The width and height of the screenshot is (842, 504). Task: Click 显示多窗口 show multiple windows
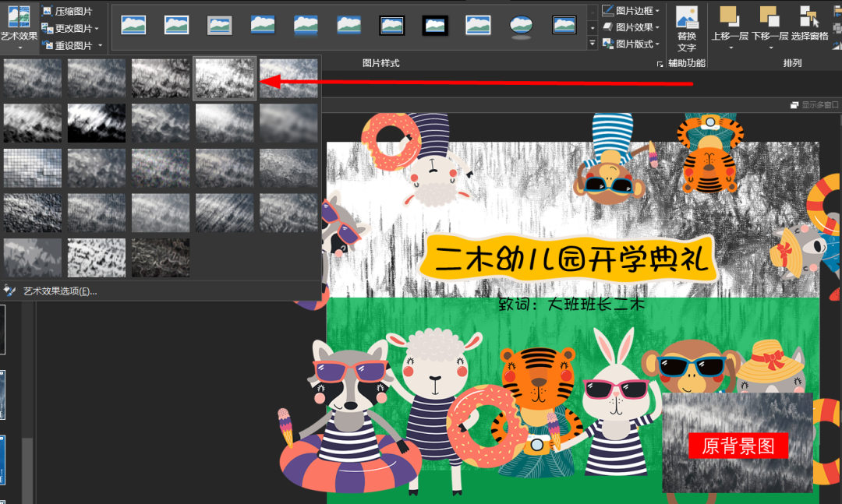[x=815, y=104]
